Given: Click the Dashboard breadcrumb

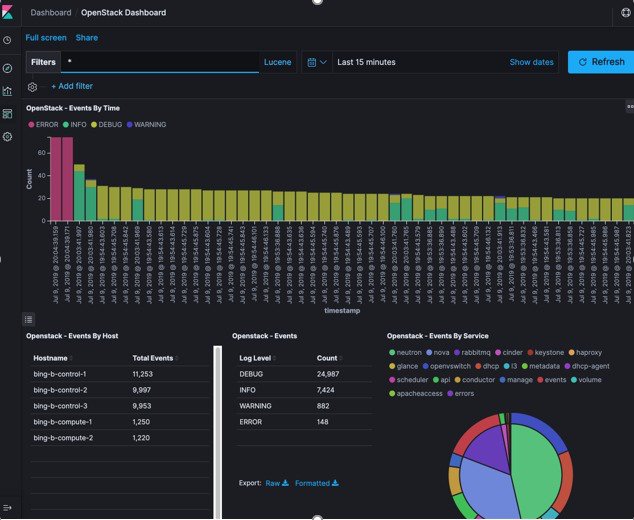Looking at the screenshot, I should [x=51, y=13].
